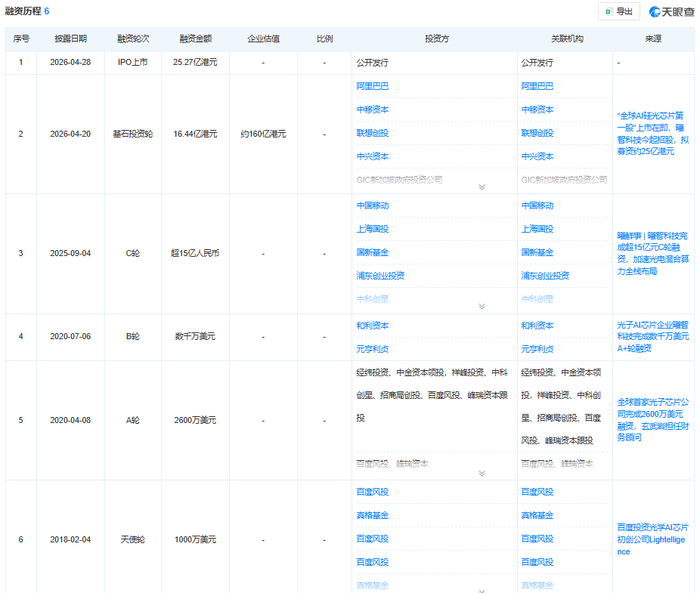The height and width of the screenshot is (593, 700).
Task: Open 浦东创业投资 in the 投资方 column
Action: pyautogui.click(x=380, y=276)
